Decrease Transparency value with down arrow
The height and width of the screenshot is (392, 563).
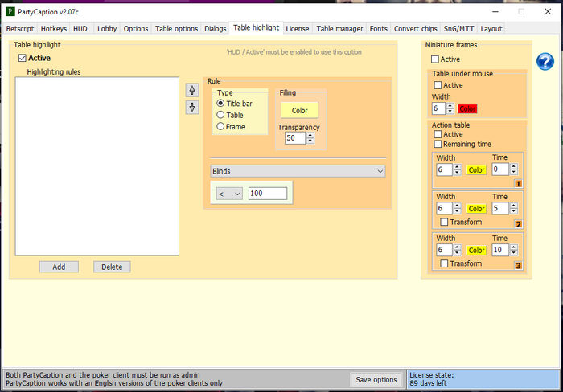coord(310,141)
